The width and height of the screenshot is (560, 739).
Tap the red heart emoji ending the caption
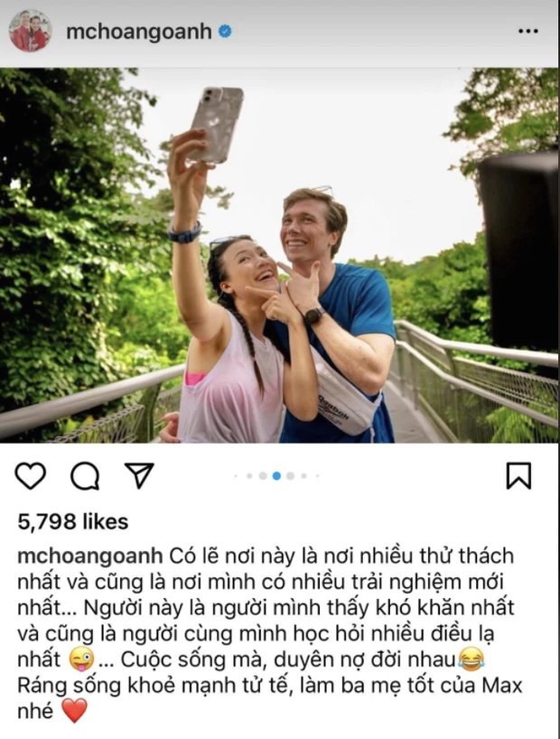75,711
